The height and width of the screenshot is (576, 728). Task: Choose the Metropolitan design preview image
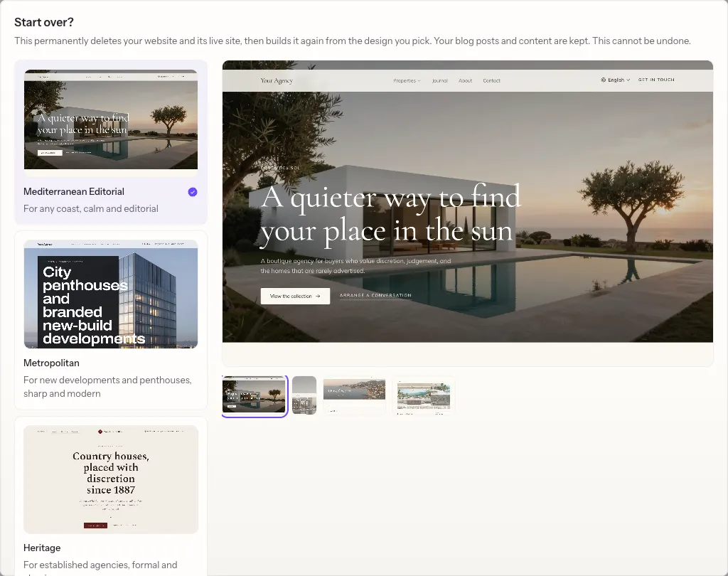click(x=111, y=294)
